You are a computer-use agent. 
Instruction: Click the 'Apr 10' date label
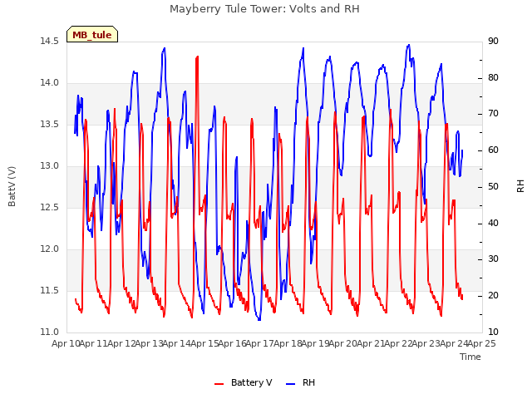point(66,343)
